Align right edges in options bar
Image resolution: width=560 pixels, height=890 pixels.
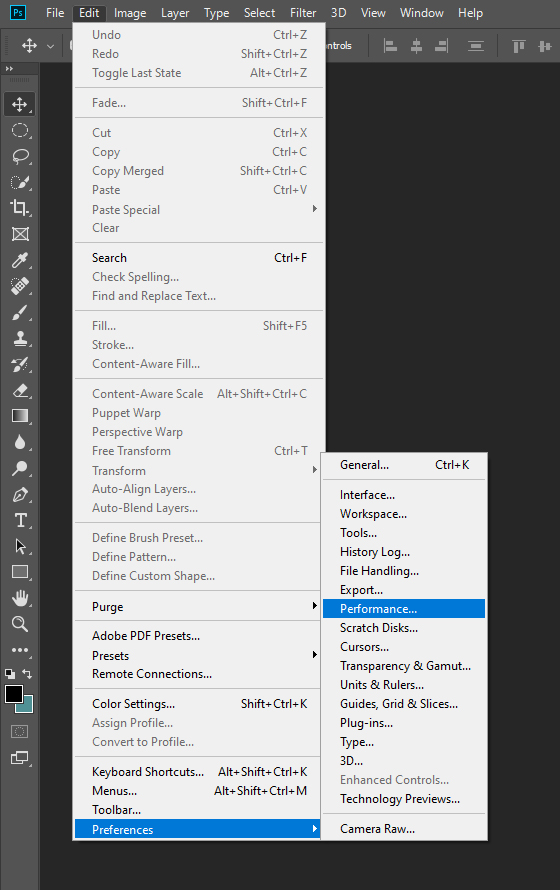coord(441,46)
